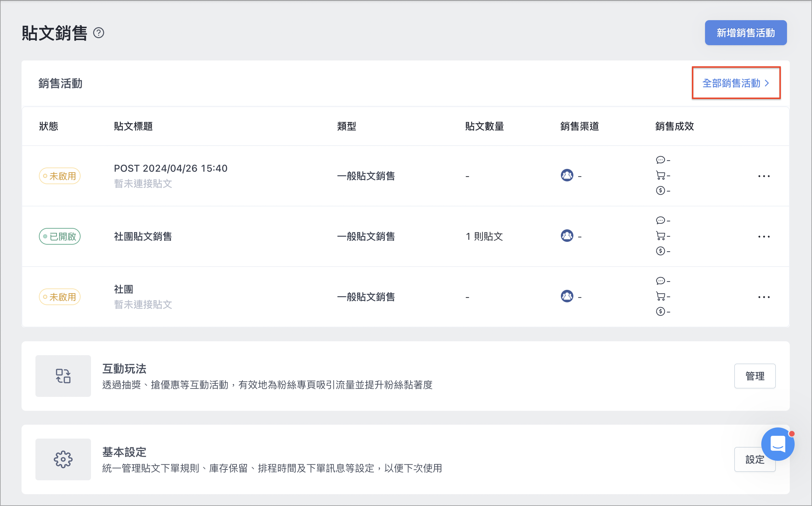Click 基本設定 heading
Viewport: 812px width, 506px height.
tap(124, 452)
